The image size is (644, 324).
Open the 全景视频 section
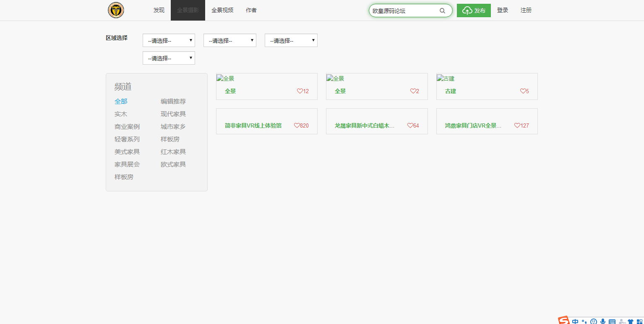[222, 10]
